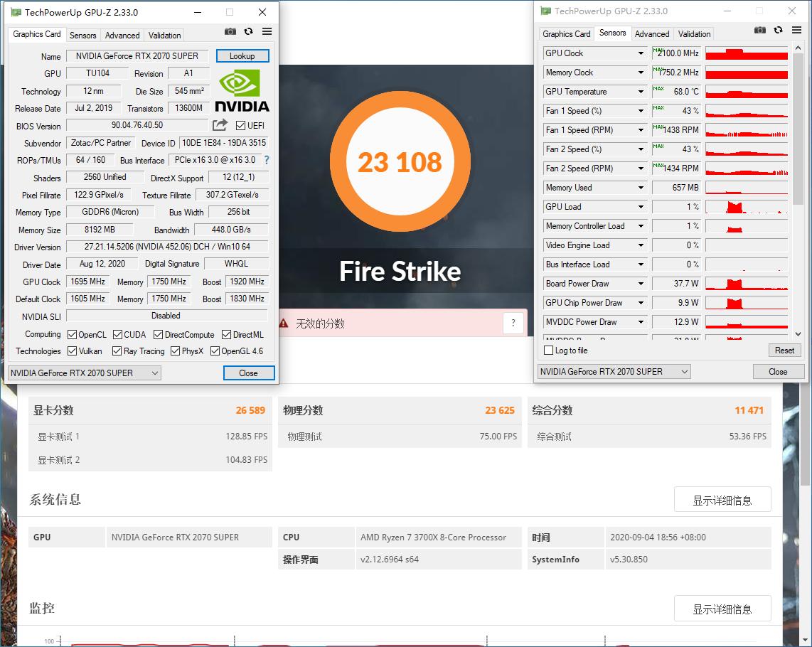This screenshot has height=647, width=812.
Task: Expand GPU Clock sensor dropdown
Action: pyautogui.click(x=641, y=53)
